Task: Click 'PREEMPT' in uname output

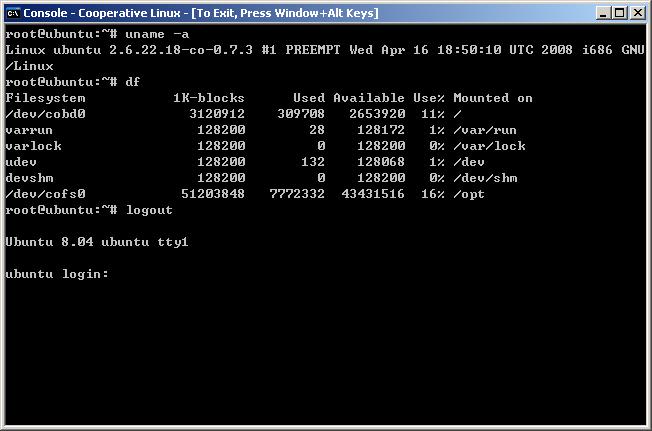Action: coord(313,50)
